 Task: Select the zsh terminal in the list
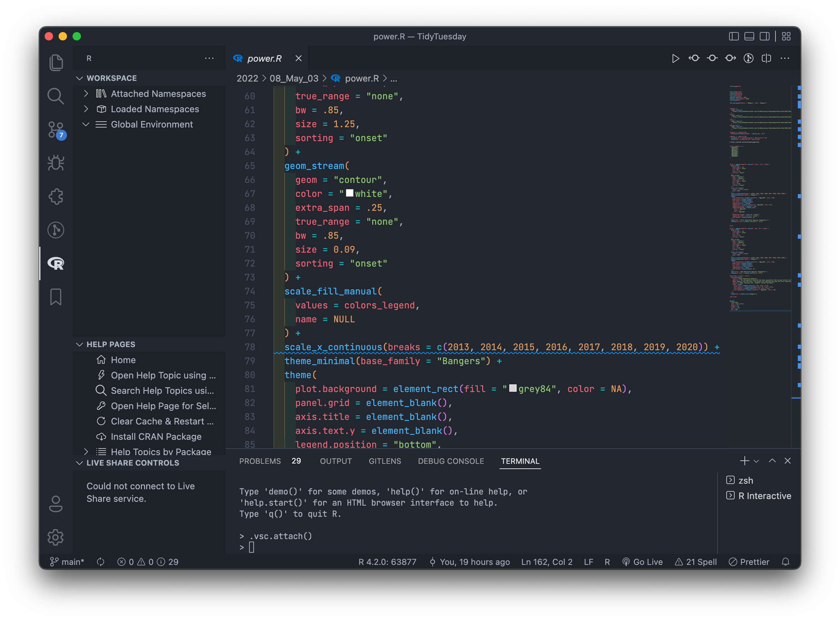(x=745, y=481)
